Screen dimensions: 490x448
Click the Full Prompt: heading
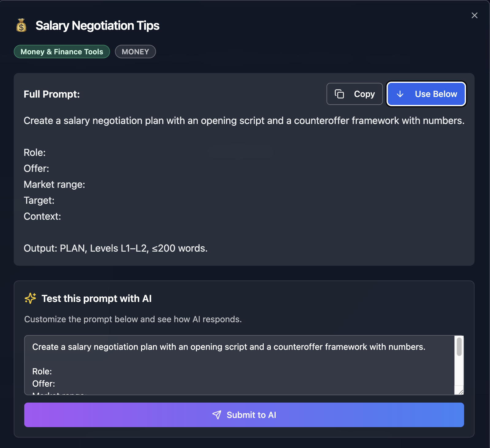[x=52, y=94]
